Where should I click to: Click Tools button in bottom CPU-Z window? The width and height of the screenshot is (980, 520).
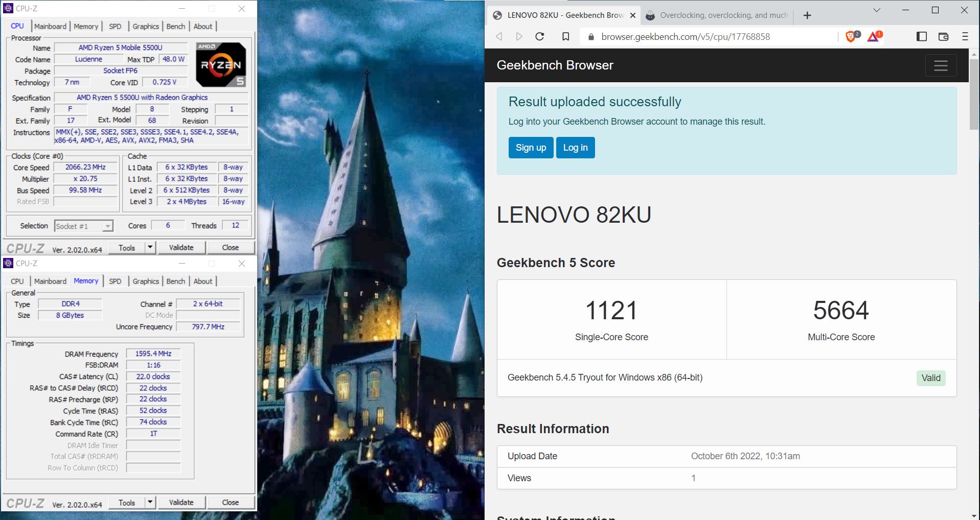coord(127,503)
